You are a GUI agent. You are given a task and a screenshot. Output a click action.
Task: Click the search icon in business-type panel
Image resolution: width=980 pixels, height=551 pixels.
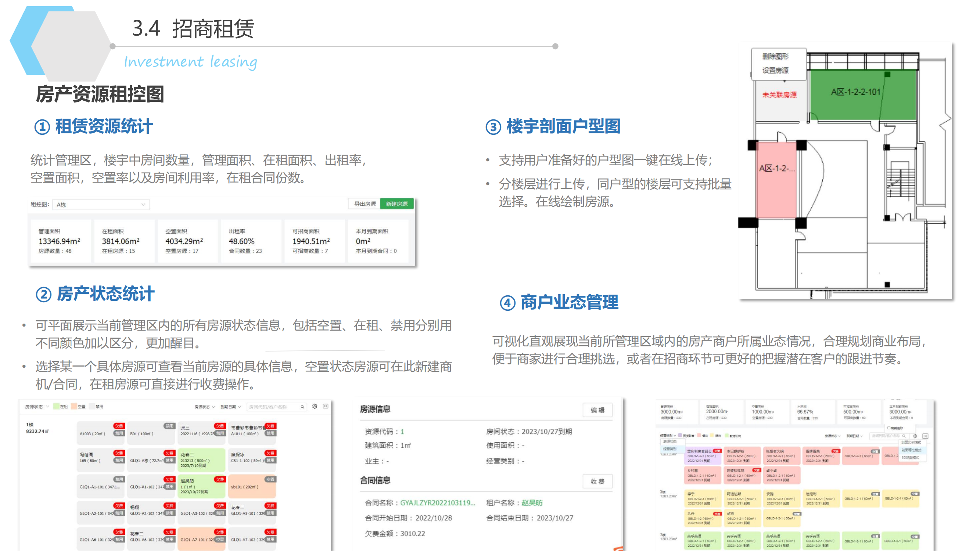[x=904, y=436]
